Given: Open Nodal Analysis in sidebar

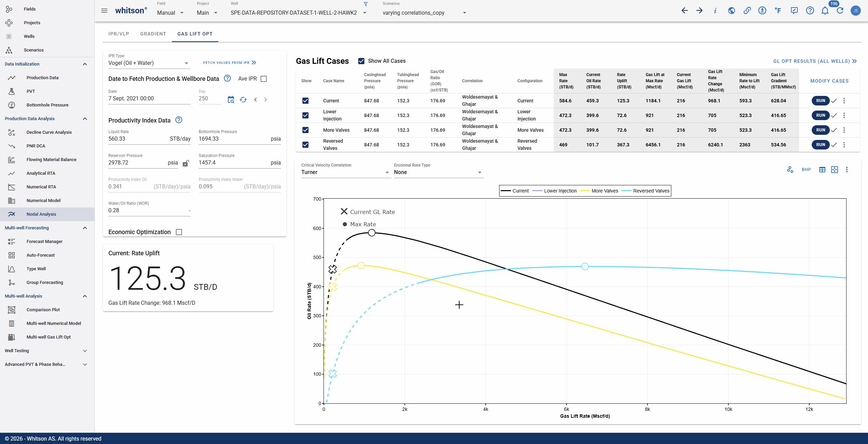Looking at the screenshot, I should [x=47, y=214].
